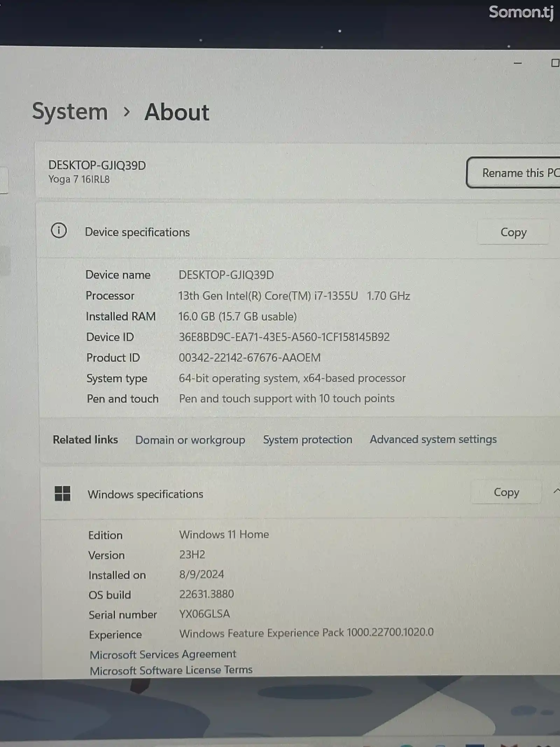The height and width of the screenshot is (747, 560).
Task: Select the Processor value i7-1355U
Action: 294,296
